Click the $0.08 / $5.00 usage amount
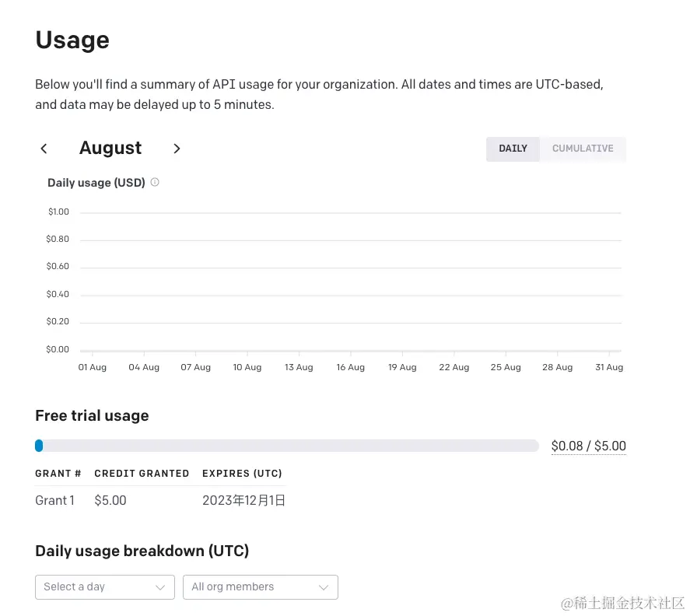Viewport: 690px width, 616px height. [588, 446]
